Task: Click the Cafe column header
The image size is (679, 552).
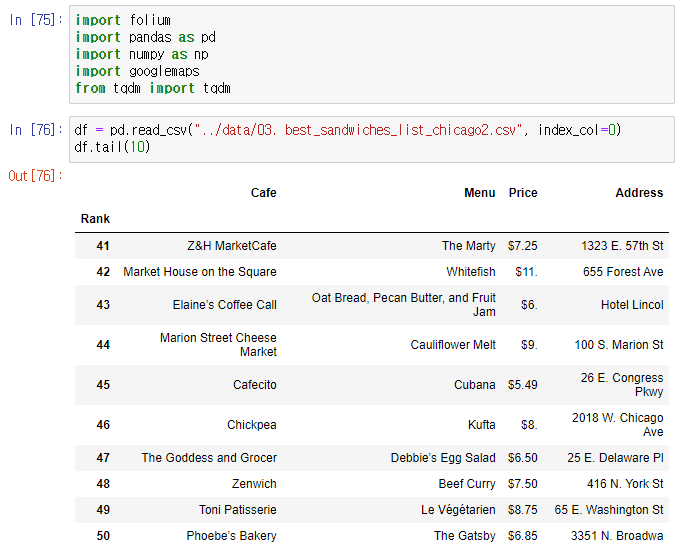Action: (x=263, y=193)
